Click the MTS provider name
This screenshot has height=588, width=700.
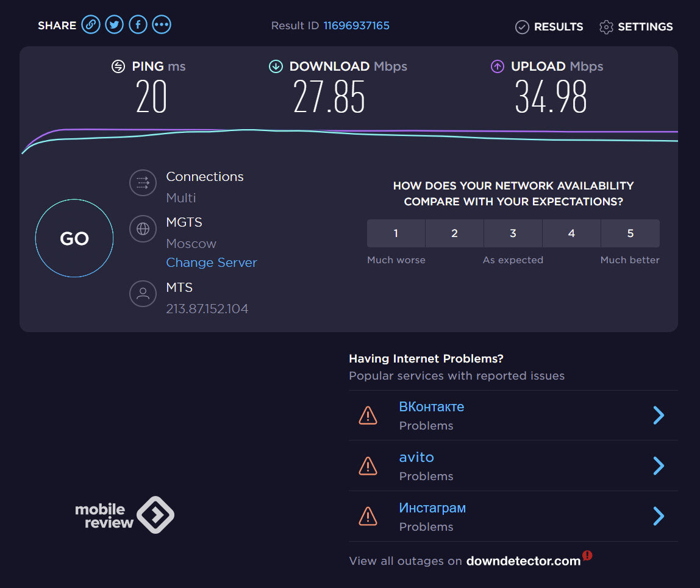coord(179,288)
